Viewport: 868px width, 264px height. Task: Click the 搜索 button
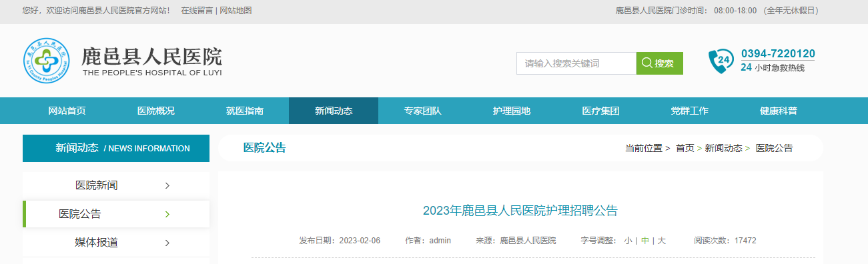[660, 63]
